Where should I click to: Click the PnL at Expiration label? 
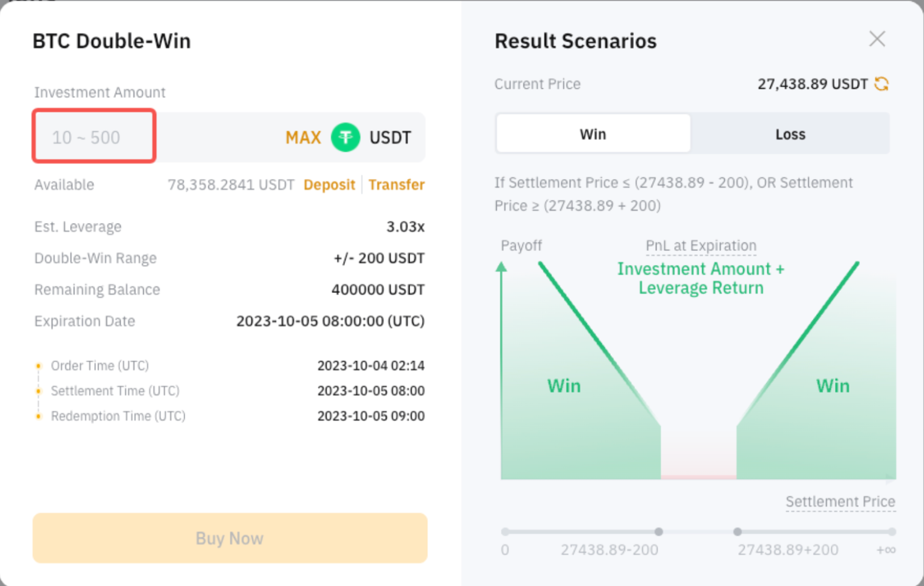[701, 245]
